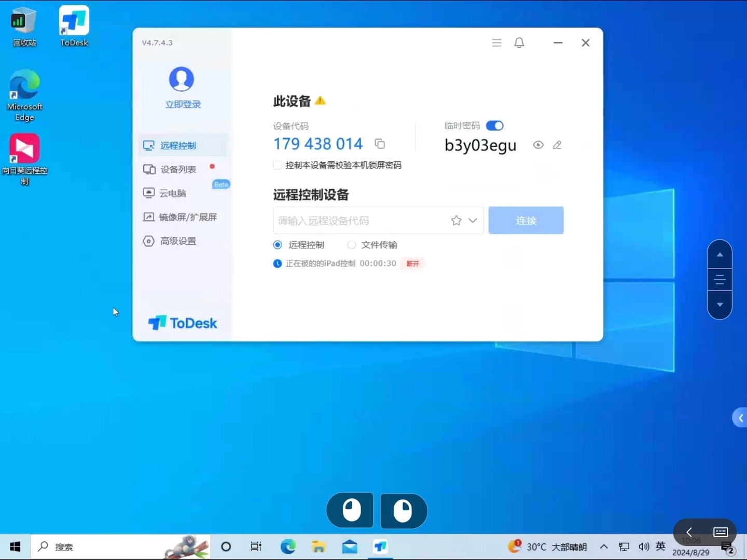The height and width of the screenshot is (560, 747).
Task: Click the network icon in the system tray
Action: (x=624, y=547)
